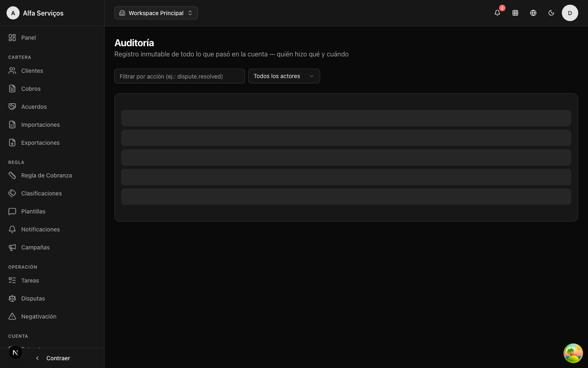Viewport: 588px width, 368px height.
Task: Open Campañas link
Action: click(x=52, y=247)
